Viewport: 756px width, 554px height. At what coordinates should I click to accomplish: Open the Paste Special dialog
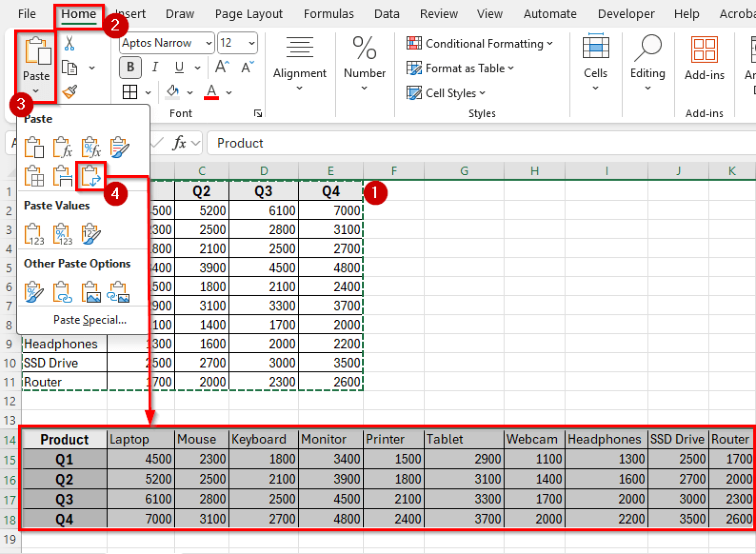point(90,319)
